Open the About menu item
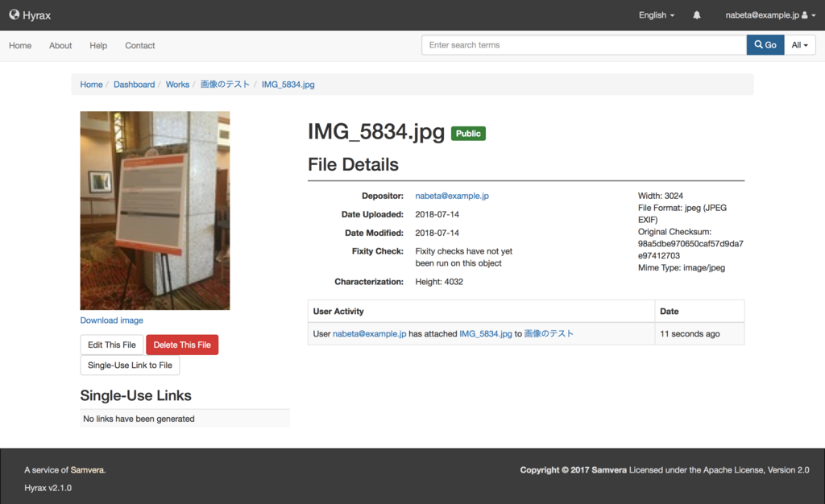Viewport: 825px width, 504px height. coord(60,46)
